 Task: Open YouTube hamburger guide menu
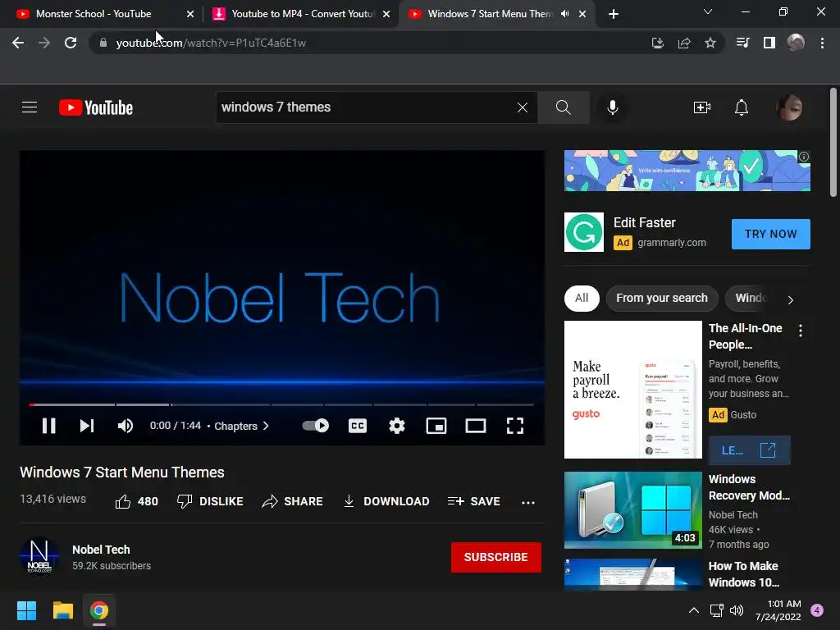(30, 107)
